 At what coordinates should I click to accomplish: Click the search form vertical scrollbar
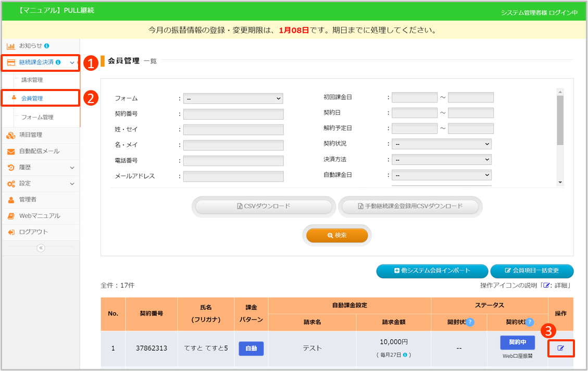tap(560, 120)
